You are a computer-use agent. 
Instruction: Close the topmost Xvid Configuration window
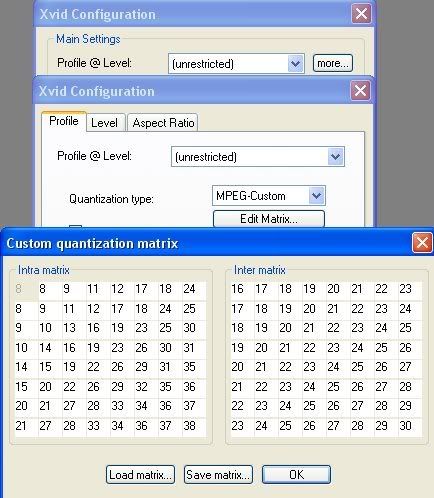(x=361, y=14)
